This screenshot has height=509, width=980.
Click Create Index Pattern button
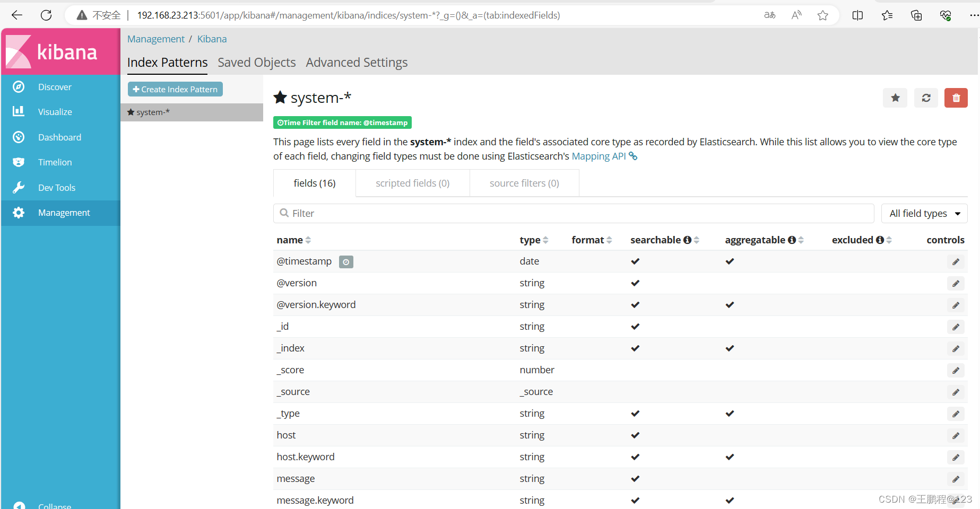(x=175, y=90)
